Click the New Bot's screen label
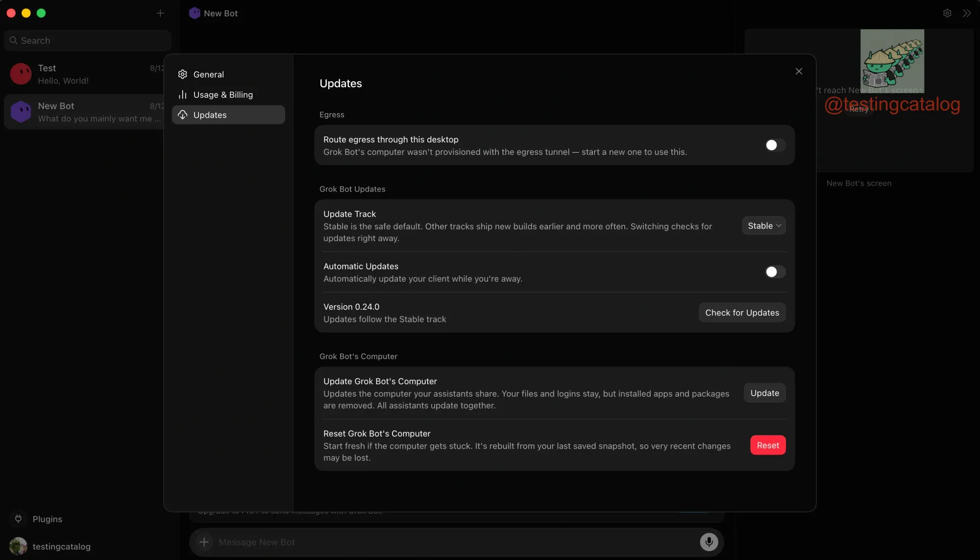 point(859,183)
